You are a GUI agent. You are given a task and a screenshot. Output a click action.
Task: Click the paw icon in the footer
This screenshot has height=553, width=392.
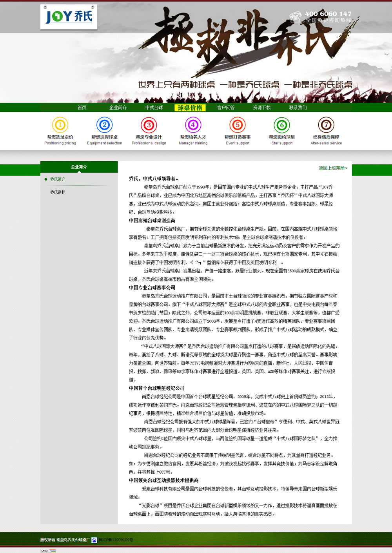94,539
